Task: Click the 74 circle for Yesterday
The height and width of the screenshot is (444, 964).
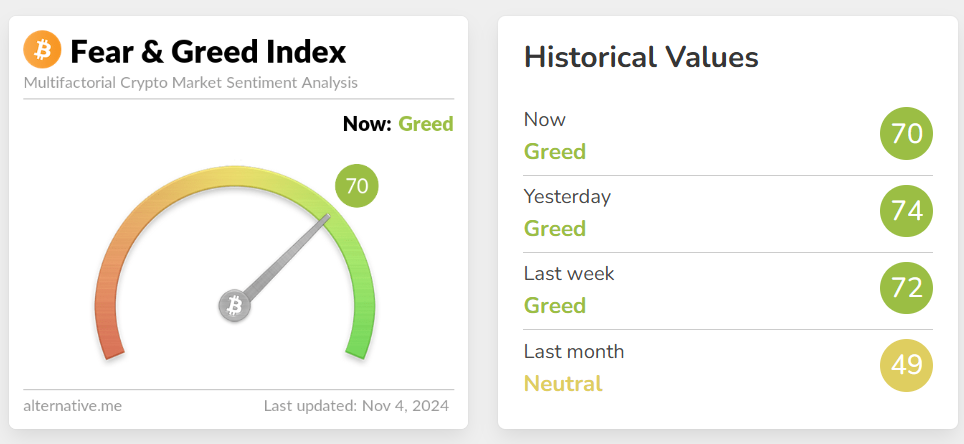Action: click(906, 211)
